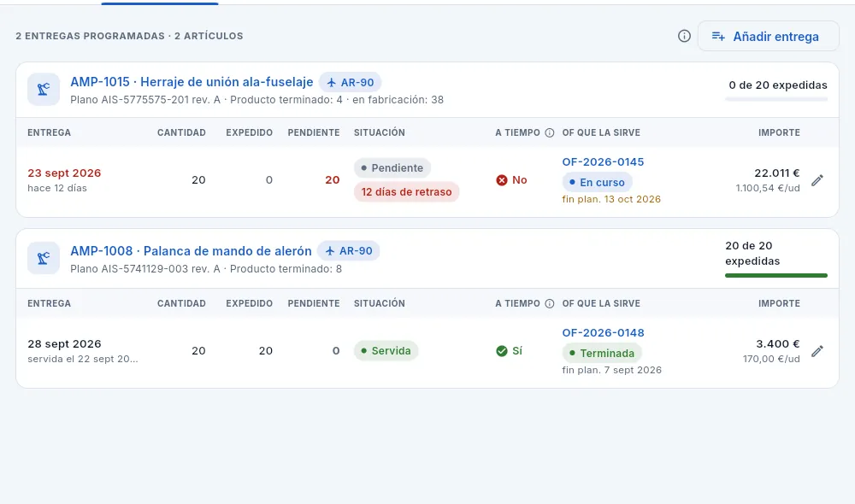The height and width of the screenshot is (504, 855).
Task: Open AMP-1008 Palanca de mando de alerón link
Action: point(191,250)
